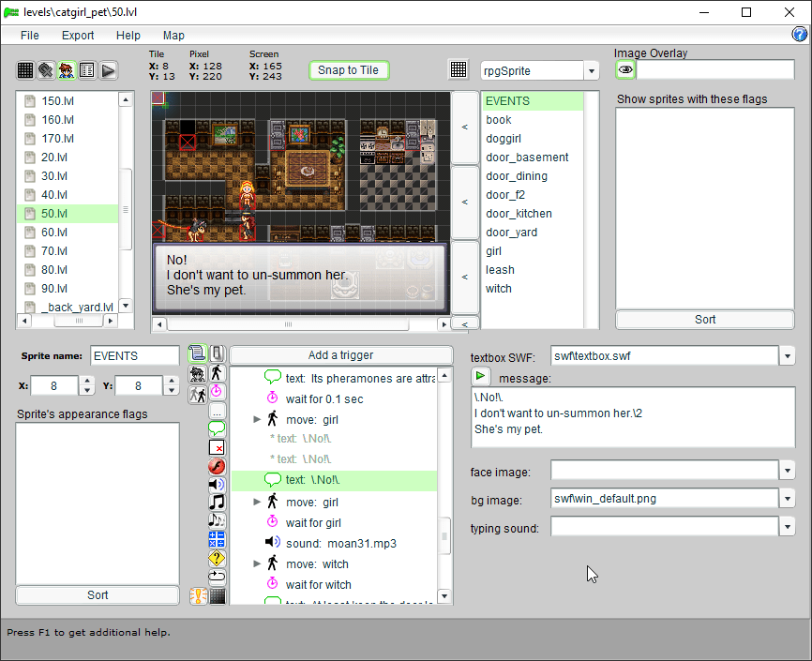
Task: Open the rpgSprite dropdown
Action: pyautogui.click(x=591, y=71)
